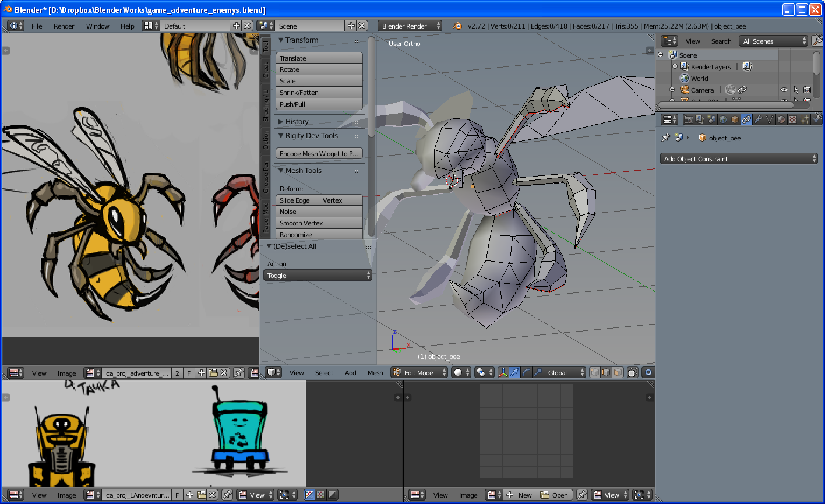Switch to the Material properties tab
The height and width of the screenshot is (504, 825).
[x=781, y=119]
